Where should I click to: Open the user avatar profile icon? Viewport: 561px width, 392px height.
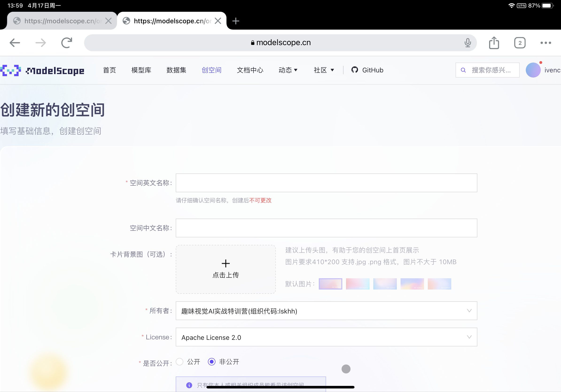pos(533,70)
